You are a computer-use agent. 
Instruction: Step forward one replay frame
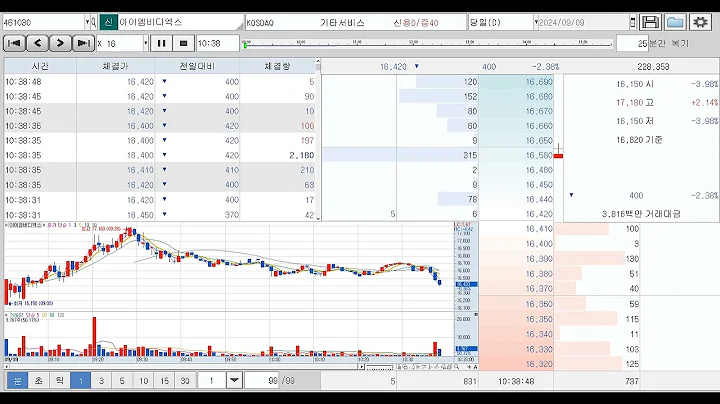pos(60,43)
